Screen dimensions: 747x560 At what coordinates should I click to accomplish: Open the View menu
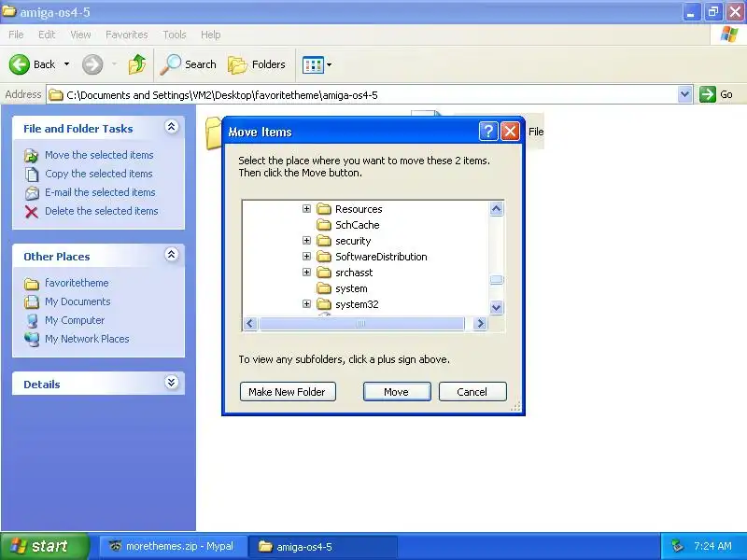(x=80, y=35)
